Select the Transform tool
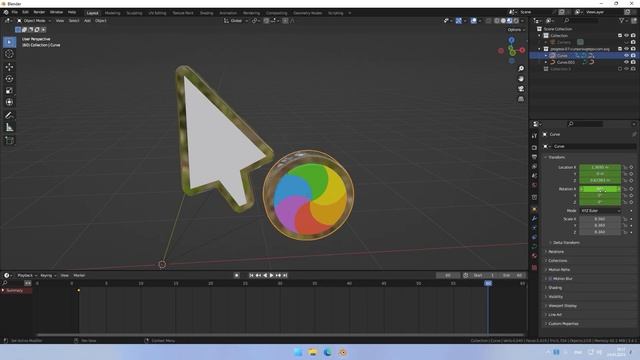Viewport: 640px width, 360px height. click(9, 102)
